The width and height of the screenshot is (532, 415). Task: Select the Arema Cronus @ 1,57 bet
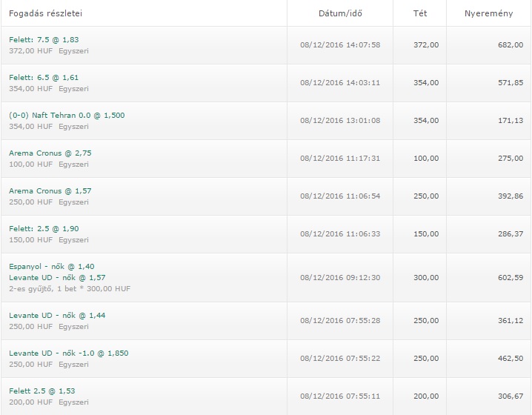click(50, 190)
